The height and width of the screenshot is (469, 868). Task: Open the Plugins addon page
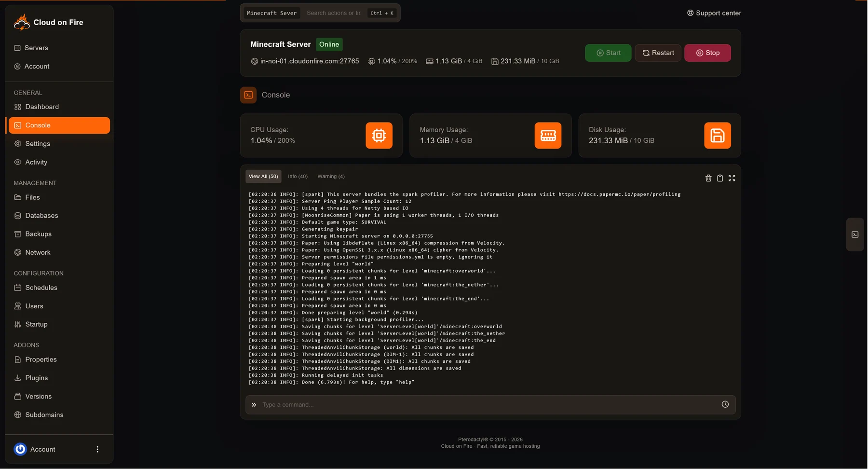point(59,378)
